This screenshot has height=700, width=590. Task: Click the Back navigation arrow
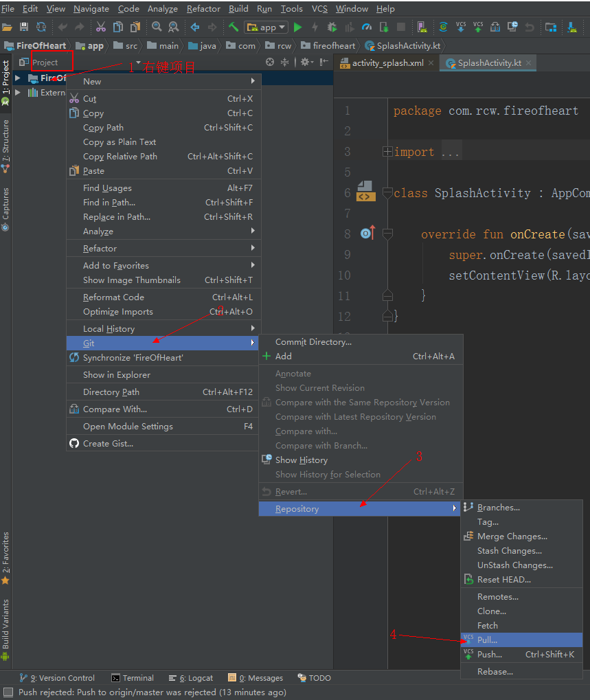[195, 27]
